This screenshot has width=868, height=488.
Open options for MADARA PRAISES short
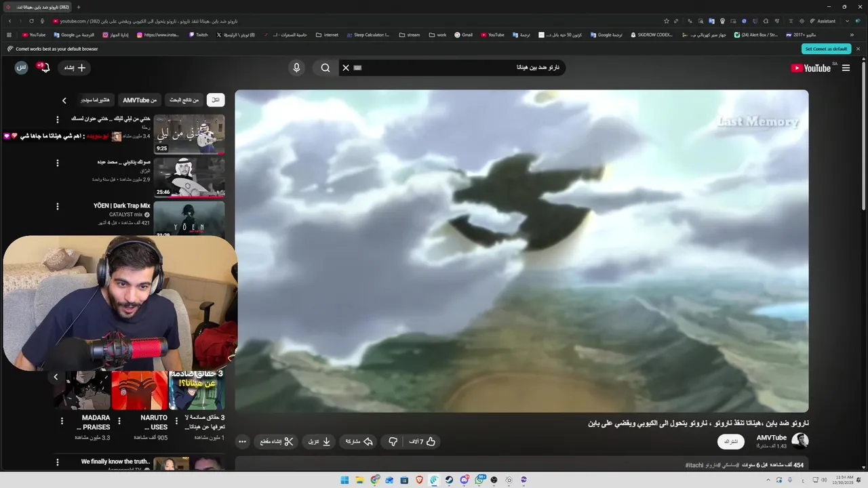[x=62, y=421]
